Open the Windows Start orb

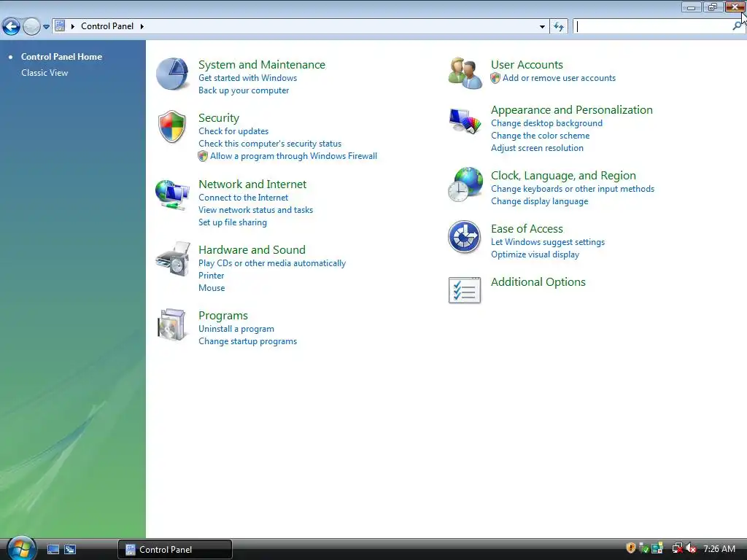[x=21, y=548]
